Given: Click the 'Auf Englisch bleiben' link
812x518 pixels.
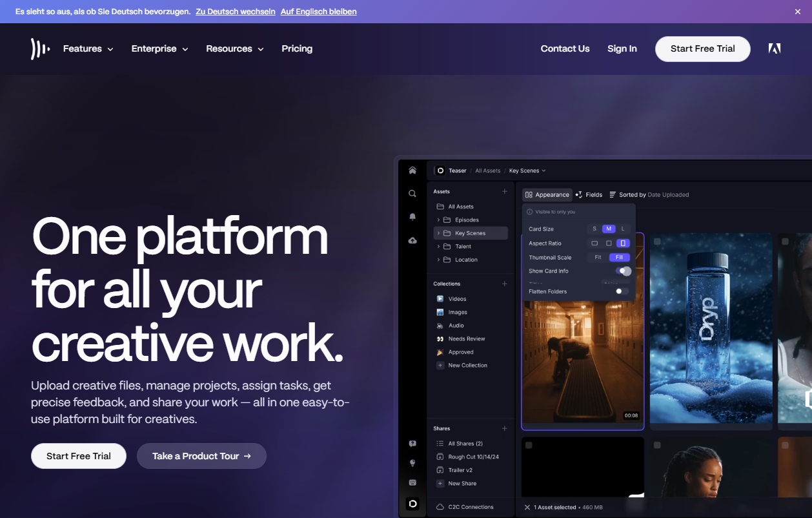Looking at the screenshot, I should pyautogui.click(x=319, y=12).
